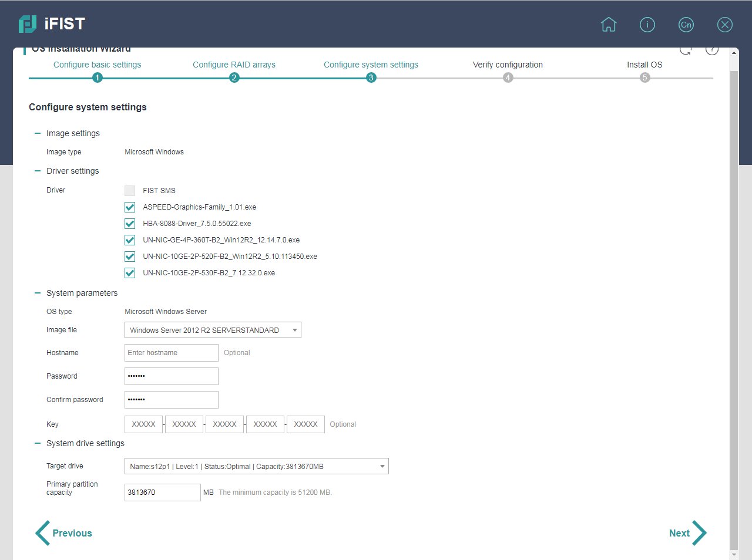Open the information icon in header
Viewport: 752px width, 560px height.
pos(647,25)
